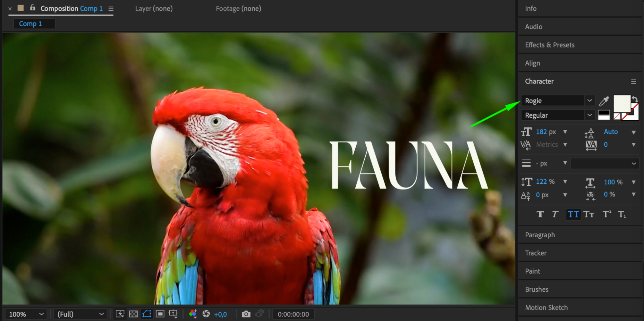The image size is (644, 321).
Task: Switch to the Footage (none) tab
Action: (x=238, y=9)
